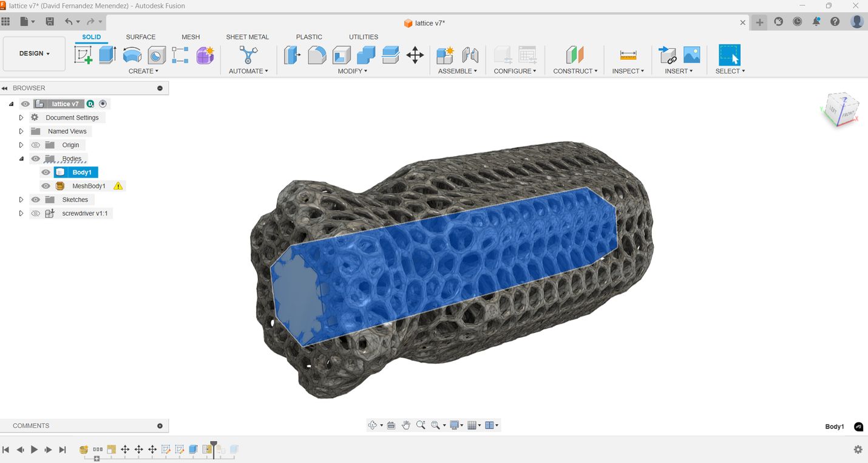Select the Create Sketch tool
This screenshot has height=463, width=868.
pos(83,55)
